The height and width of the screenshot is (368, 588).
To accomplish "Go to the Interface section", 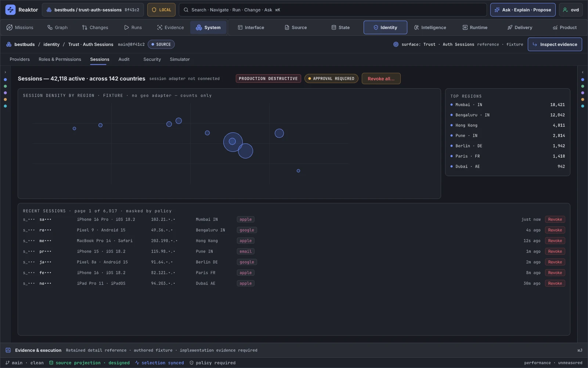I will [251, 28].
